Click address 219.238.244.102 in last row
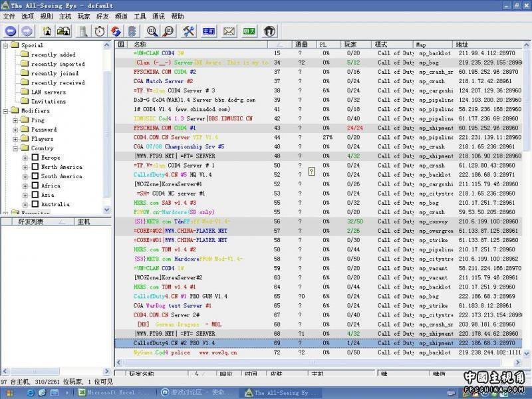532x399 pixels. 489,352
